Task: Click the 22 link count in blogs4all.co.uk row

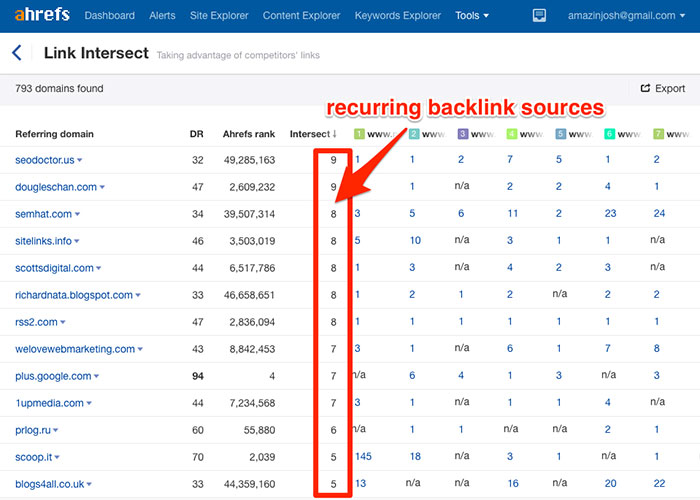Action: [659, 483]
